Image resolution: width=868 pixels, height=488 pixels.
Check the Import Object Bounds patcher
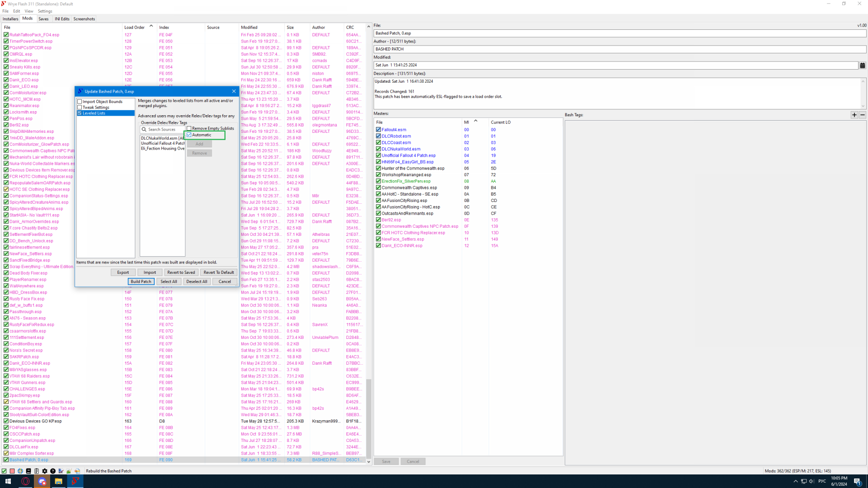tap(80, 102)
